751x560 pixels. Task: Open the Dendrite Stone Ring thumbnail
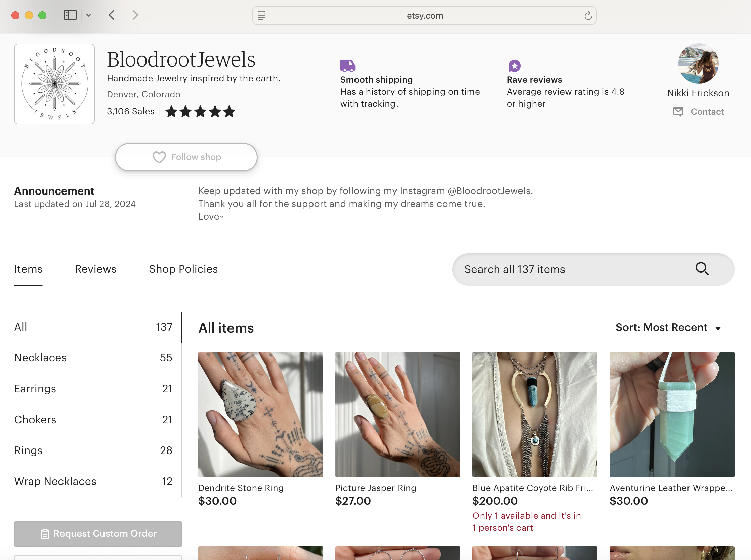point(260,414)
